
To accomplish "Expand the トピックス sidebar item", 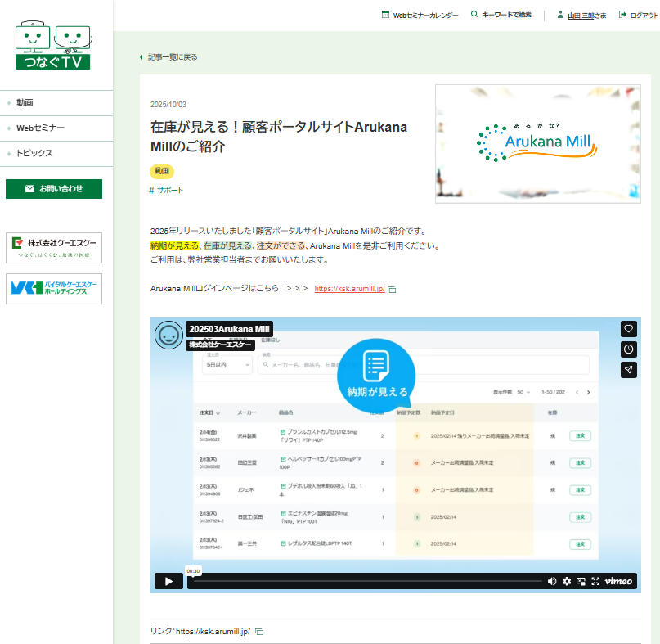I will point(34,153).
